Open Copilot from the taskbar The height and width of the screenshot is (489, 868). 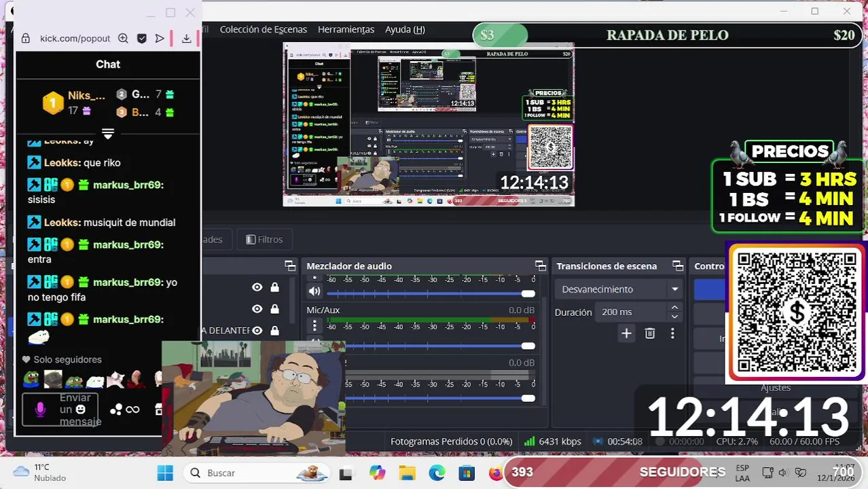point(377,473)
